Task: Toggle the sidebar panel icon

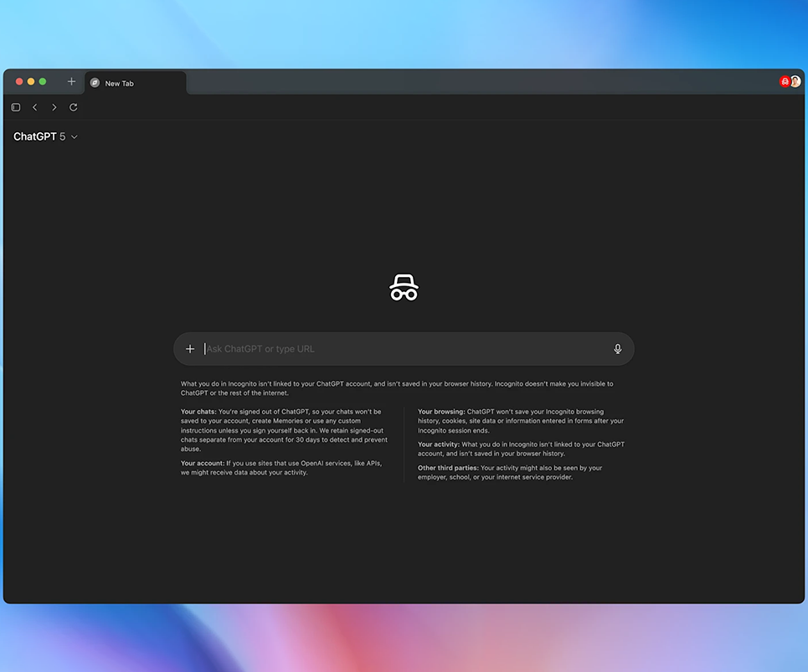Action: [16, 107]
